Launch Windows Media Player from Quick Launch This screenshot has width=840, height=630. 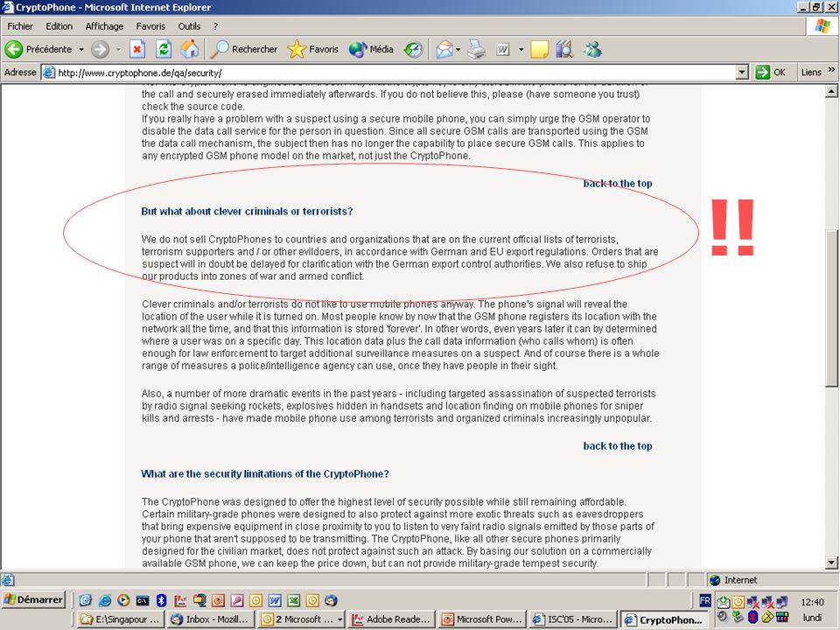tap(123, 600)
